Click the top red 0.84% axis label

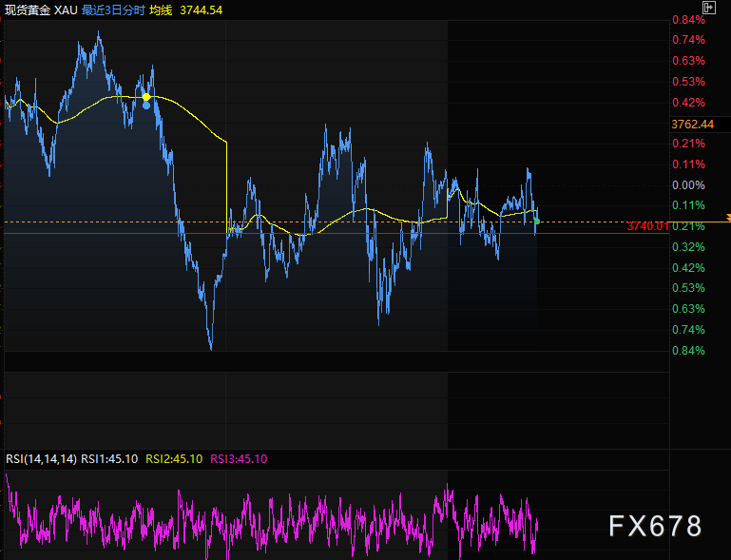[688, 20]
